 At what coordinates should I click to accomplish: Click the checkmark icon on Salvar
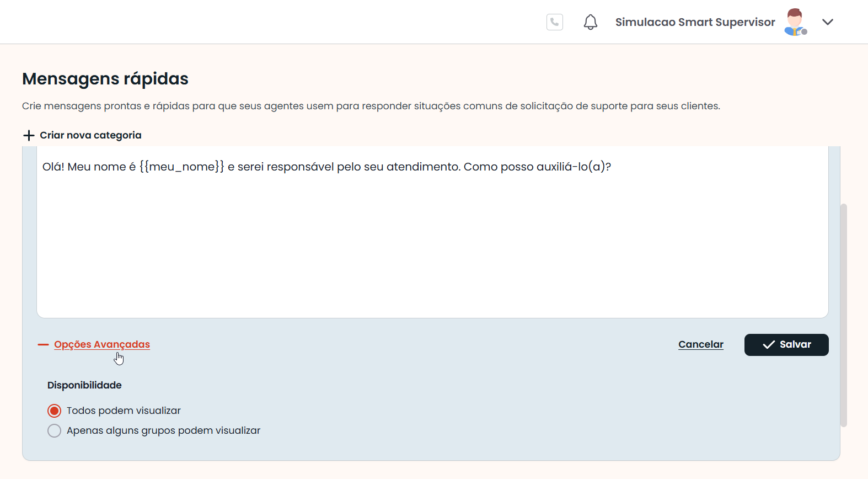[x=768, y=345]
